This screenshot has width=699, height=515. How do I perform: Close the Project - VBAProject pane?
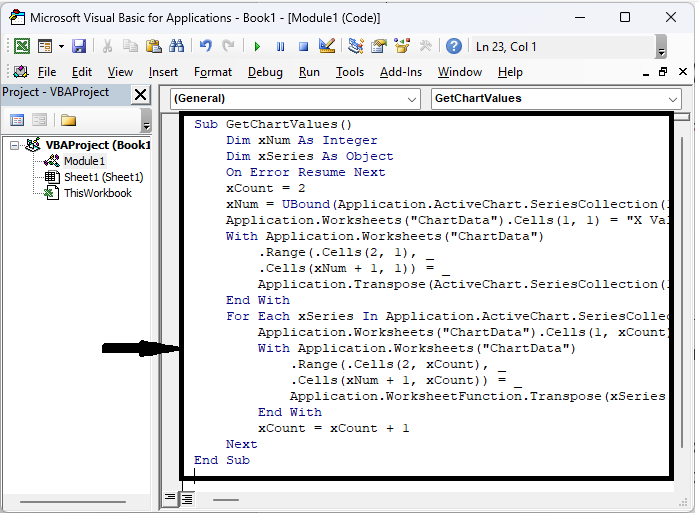pyautogui.click(x=140, y=94)
